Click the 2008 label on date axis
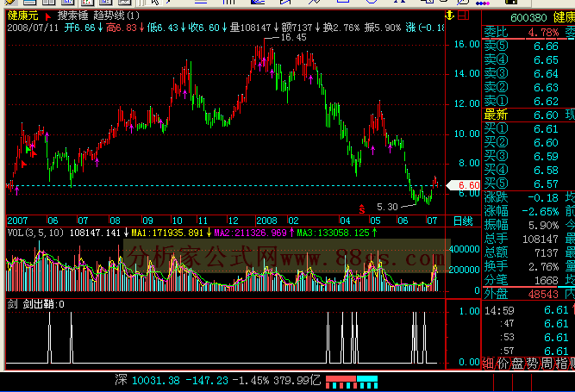Viewport: 575px width, 392px height. (x=266, y=221)
